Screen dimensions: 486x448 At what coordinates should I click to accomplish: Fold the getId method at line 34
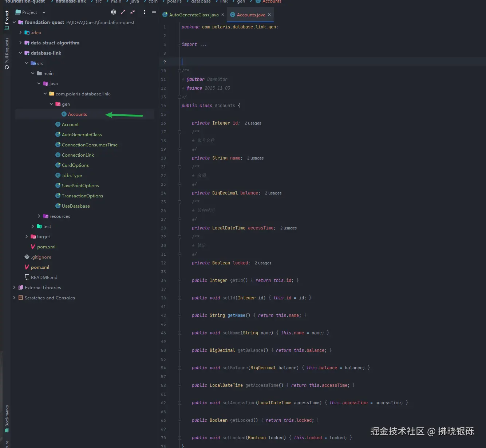click(x=179, y=280)
